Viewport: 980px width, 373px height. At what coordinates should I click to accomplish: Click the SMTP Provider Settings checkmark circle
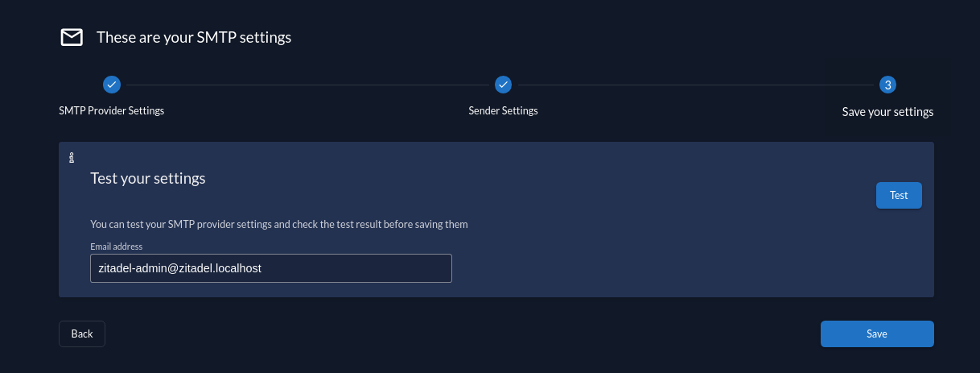pyautogui.click(x=112, y=85)
